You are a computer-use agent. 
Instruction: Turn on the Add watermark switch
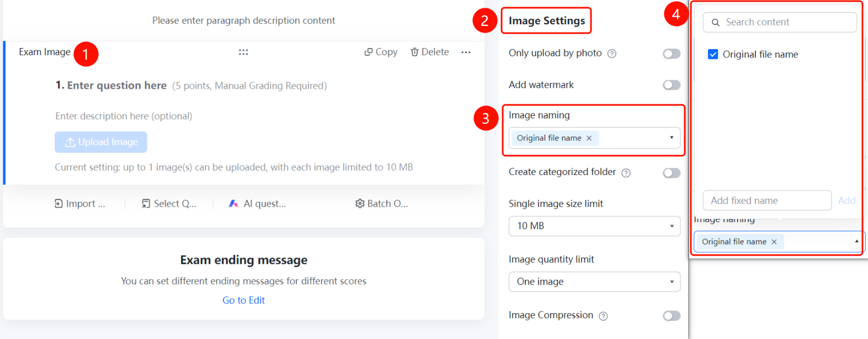[672, 85]
